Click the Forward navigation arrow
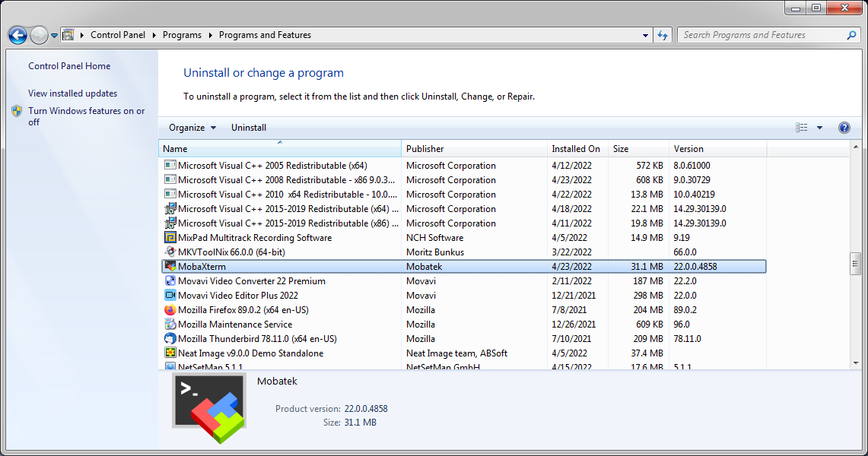 [39, 36]
